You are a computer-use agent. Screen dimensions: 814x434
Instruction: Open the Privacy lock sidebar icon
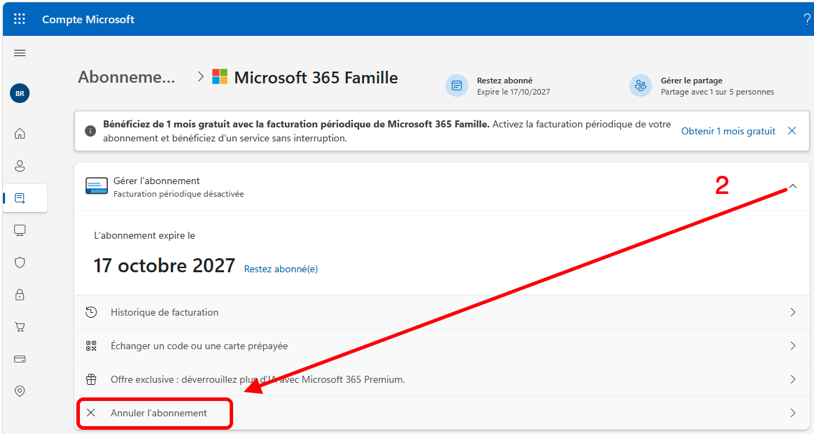pyautogui.click(x=20, y=294)
